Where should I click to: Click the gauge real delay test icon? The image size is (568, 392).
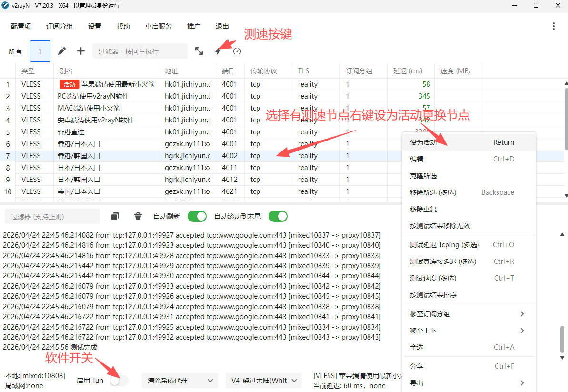pos(237,51)
